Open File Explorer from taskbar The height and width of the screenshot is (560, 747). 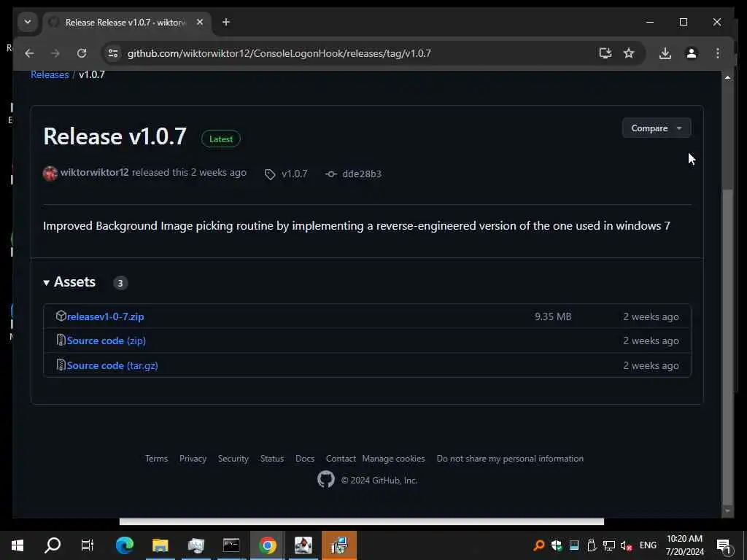click(x=160, y=545)
